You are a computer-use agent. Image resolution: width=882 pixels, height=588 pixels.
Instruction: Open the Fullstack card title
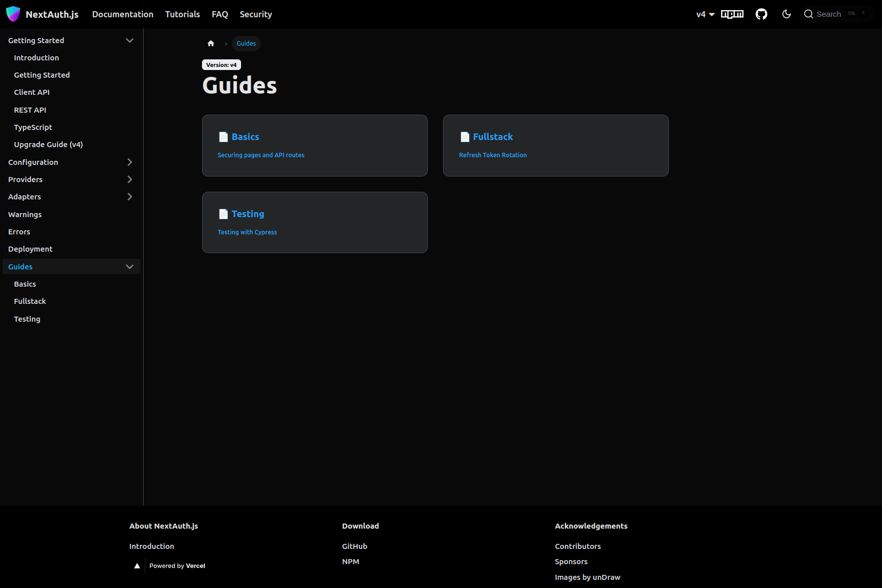[493, 137]
